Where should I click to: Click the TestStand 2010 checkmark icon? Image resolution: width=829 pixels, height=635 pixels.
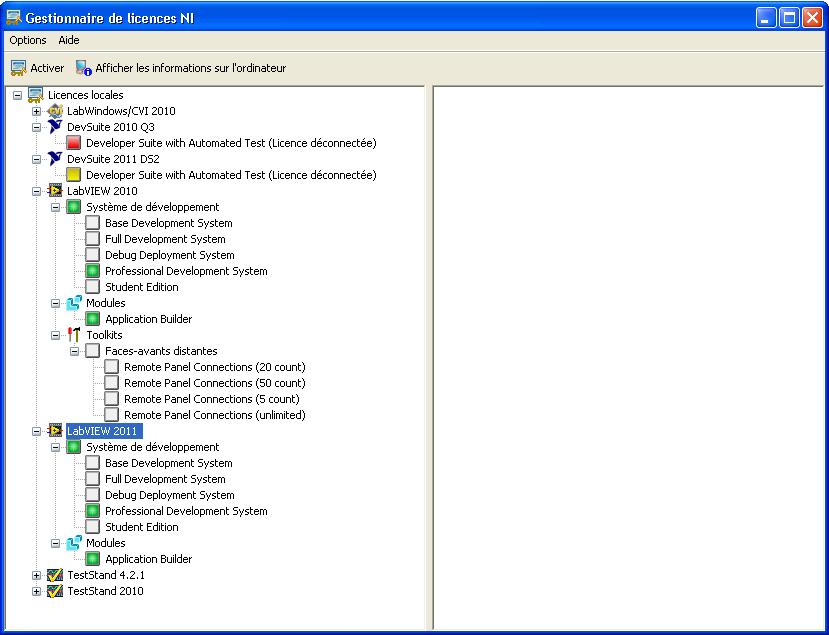(x=55, y=591)
